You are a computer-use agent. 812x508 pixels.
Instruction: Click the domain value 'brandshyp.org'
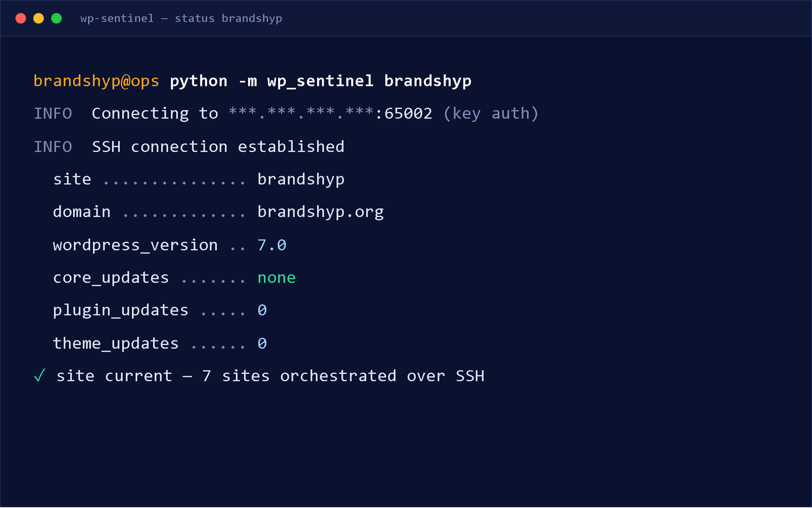321,212
